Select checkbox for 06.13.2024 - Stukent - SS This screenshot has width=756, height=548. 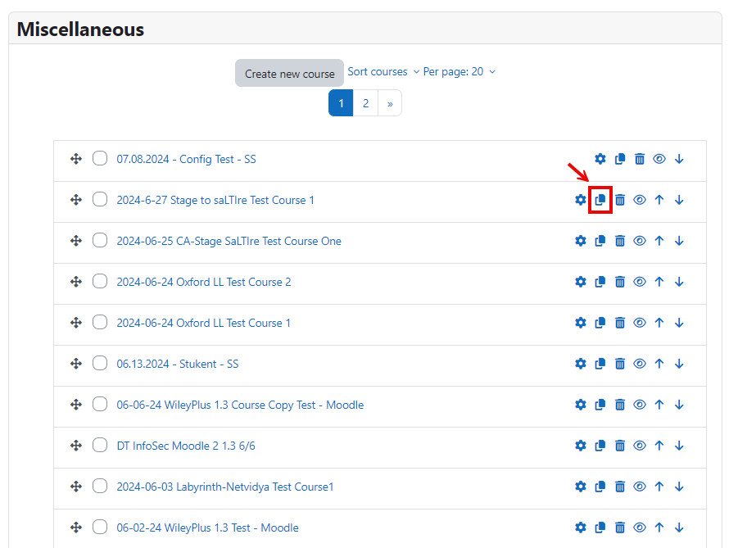[x=100, y=363]
